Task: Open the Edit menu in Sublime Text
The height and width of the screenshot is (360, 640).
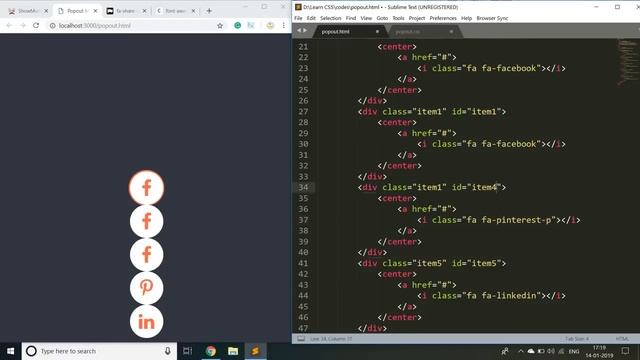Action: pyautogui.click(x=311, y=18)
